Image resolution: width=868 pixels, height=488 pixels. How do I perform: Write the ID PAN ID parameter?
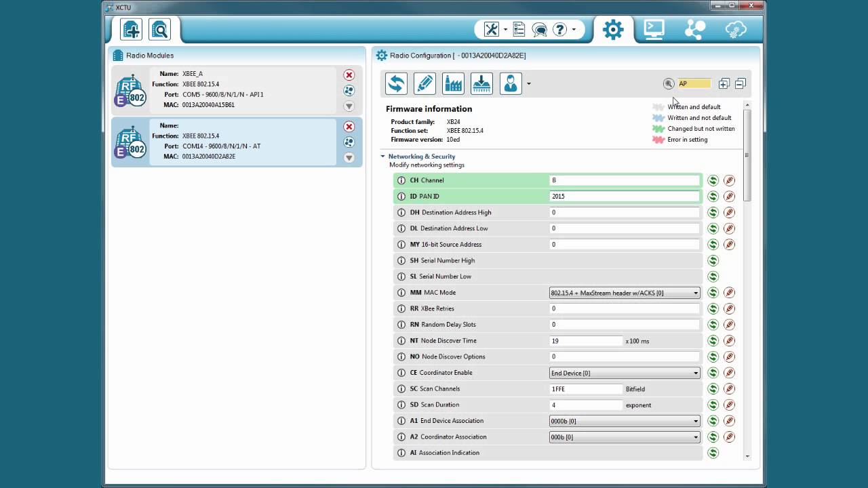[x=729, y=197]
